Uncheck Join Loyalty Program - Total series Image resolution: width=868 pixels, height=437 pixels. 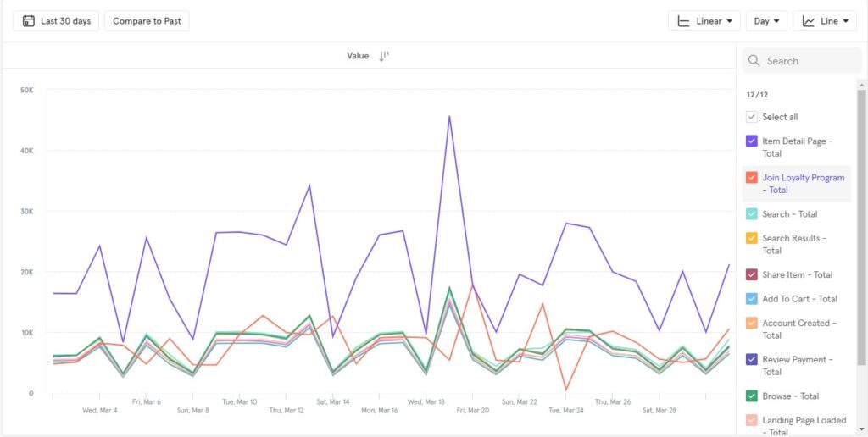(x=751, y=178)
